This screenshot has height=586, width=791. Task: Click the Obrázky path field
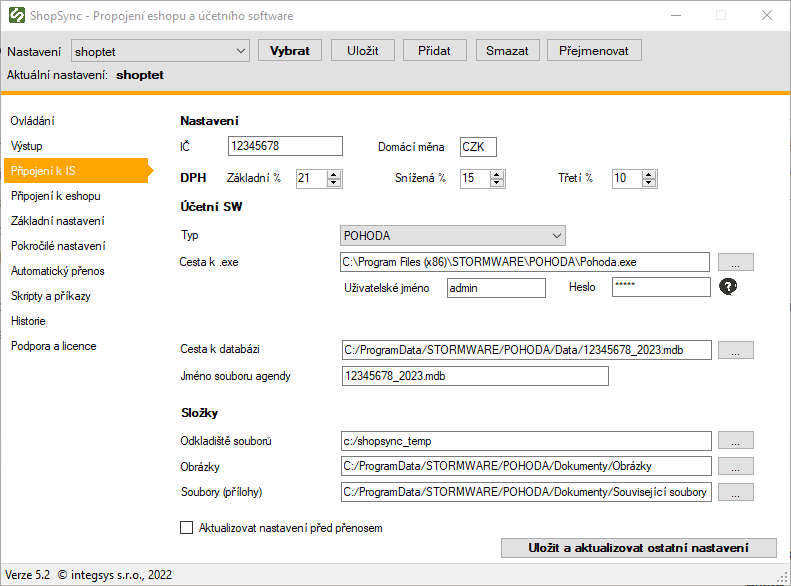[x=526, y=466]
